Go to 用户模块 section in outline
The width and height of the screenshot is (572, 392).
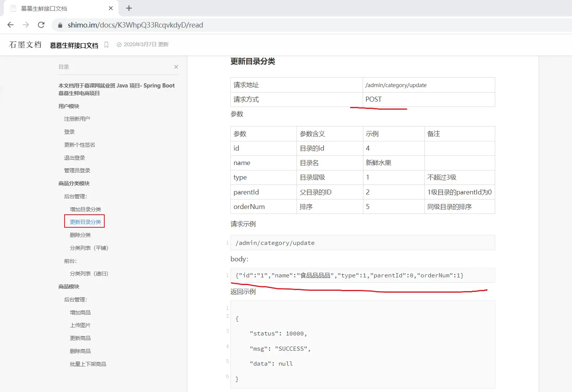point(69,106)
